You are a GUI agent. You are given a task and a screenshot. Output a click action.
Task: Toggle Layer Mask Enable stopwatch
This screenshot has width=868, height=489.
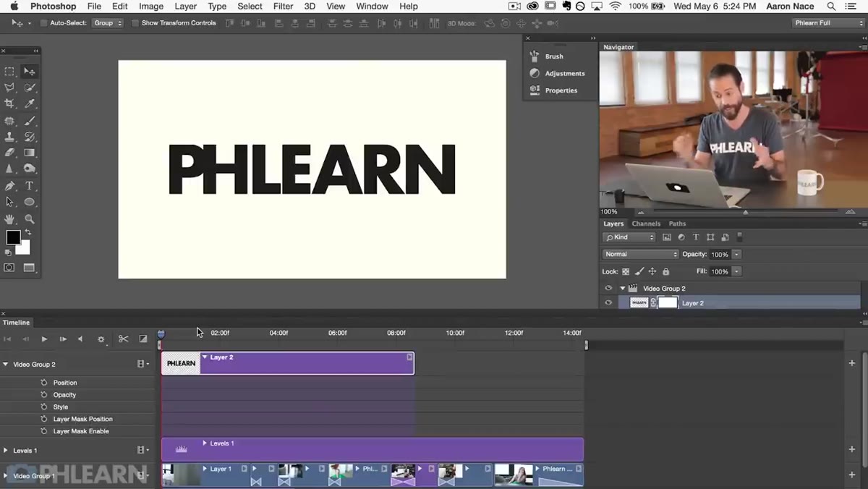tap(44, 431)
